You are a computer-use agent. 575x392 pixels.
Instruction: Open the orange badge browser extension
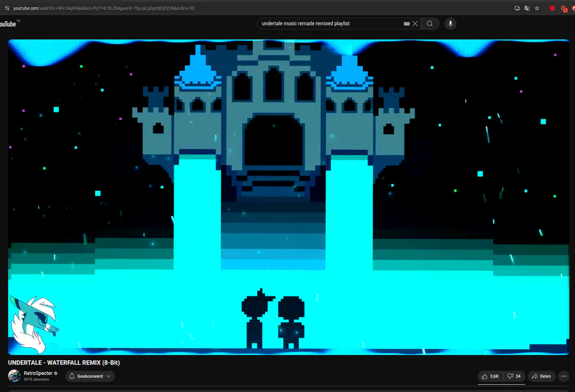coord(564,8)
